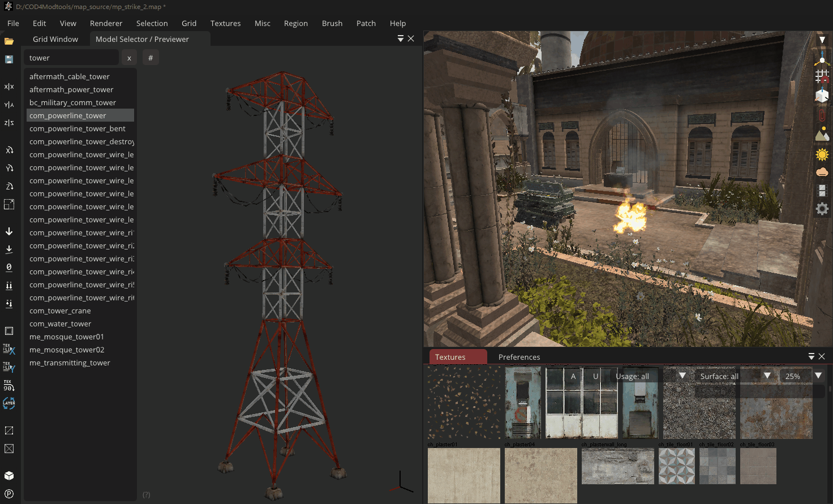Toggle the grid magnet snapping icon
Image resolution: width=833 pixels, height=504 pixels.
pyautogui.click(x=822, y=77)
